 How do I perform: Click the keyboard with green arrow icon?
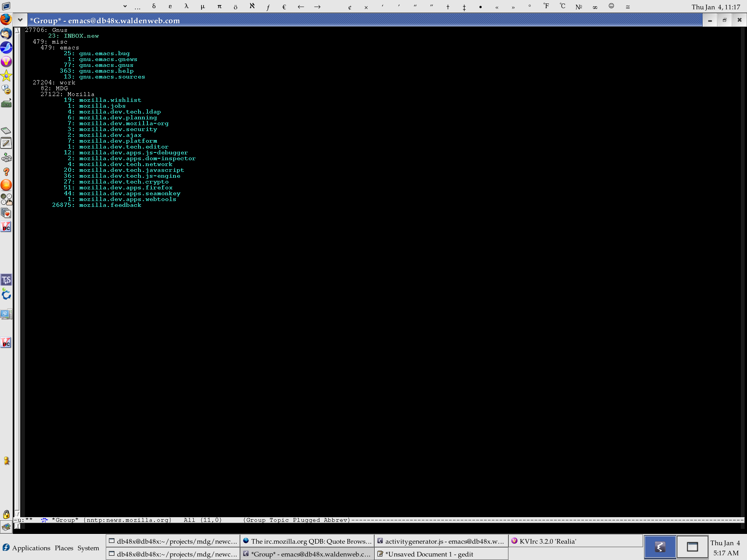click(x=6, y=157)
